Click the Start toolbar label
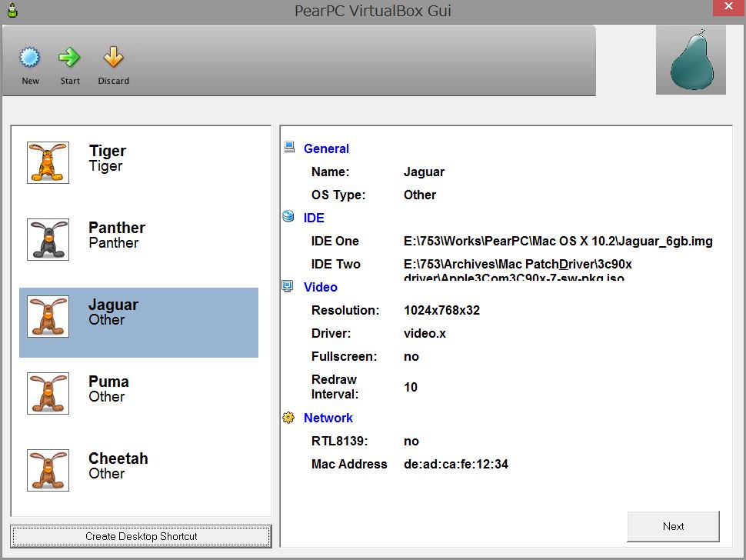Image resolution: width=746 pixels, height=560 pixels. [x=70, y=81]
